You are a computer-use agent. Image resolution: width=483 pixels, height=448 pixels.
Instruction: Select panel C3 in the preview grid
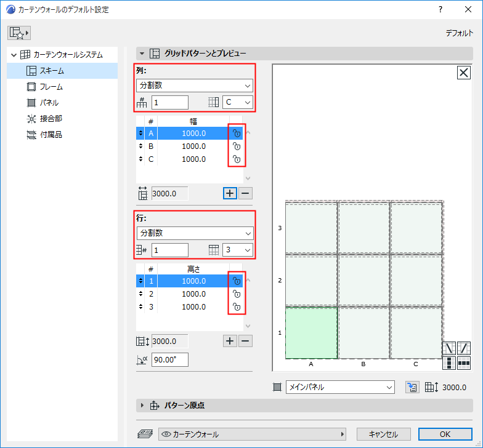(416, 228)
